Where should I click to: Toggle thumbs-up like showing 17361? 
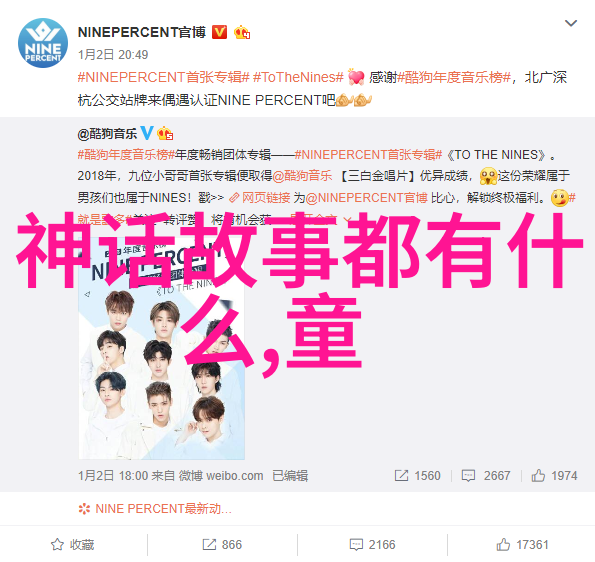523,545
